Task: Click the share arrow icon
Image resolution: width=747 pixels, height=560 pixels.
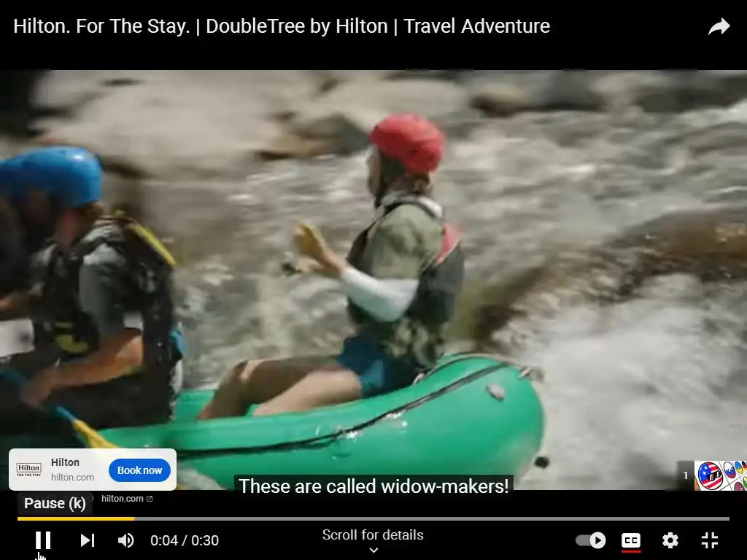Action: pos(719,27)
